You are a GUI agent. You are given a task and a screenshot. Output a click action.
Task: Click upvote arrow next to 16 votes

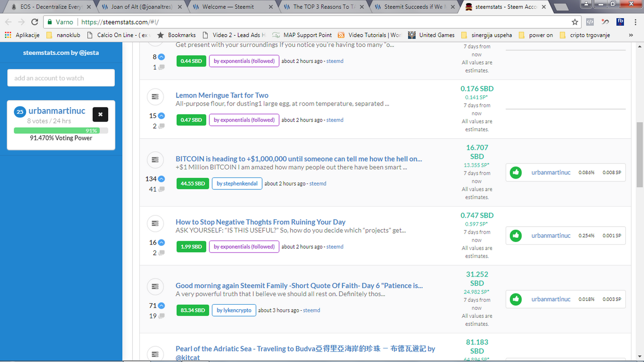(x=162, y=242)
